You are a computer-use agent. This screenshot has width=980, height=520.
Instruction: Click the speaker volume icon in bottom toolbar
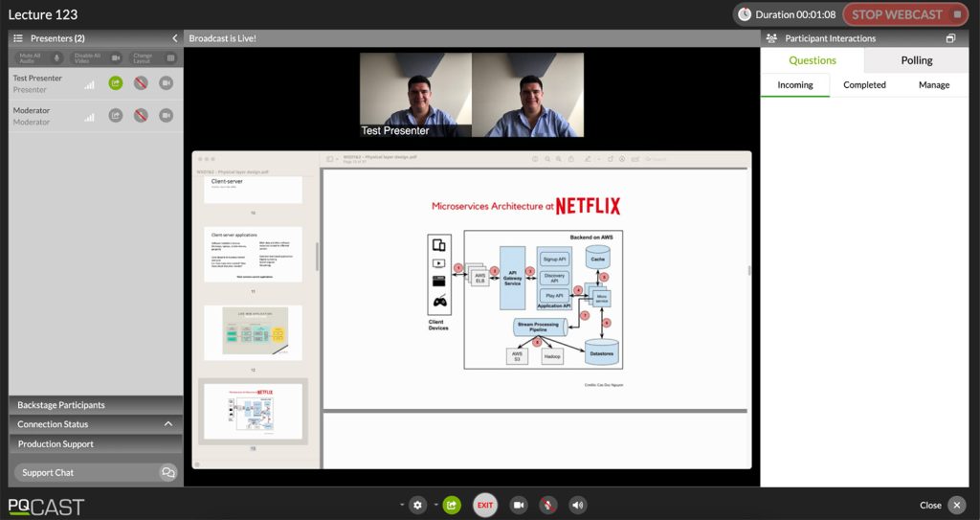[577, 505]
